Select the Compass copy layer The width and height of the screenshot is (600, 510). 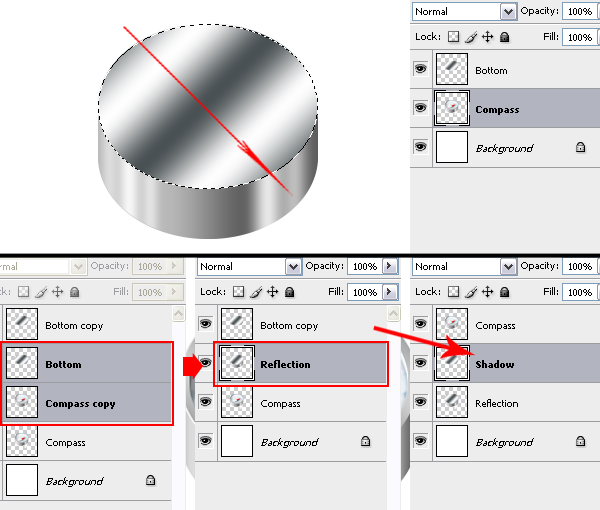click(x=80, y=404)
